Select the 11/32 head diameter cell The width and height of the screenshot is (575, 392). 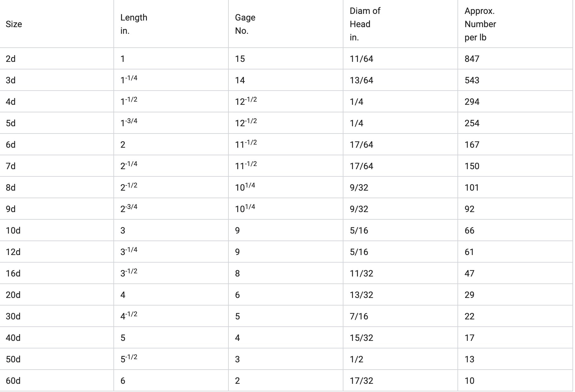361,273
